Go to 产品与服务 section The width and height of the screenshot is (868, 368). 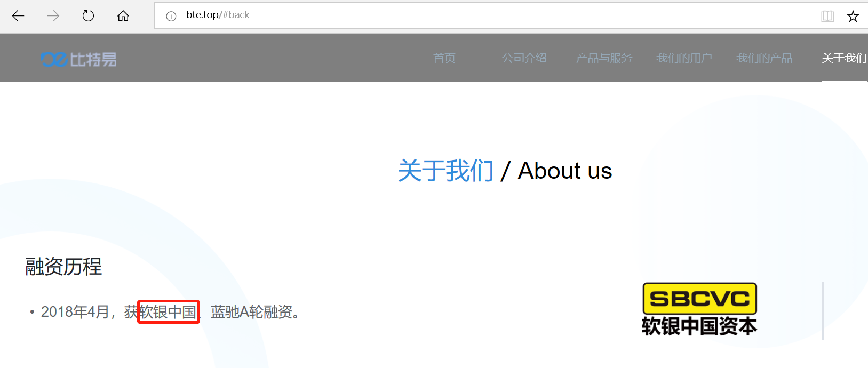click(604, 58)
